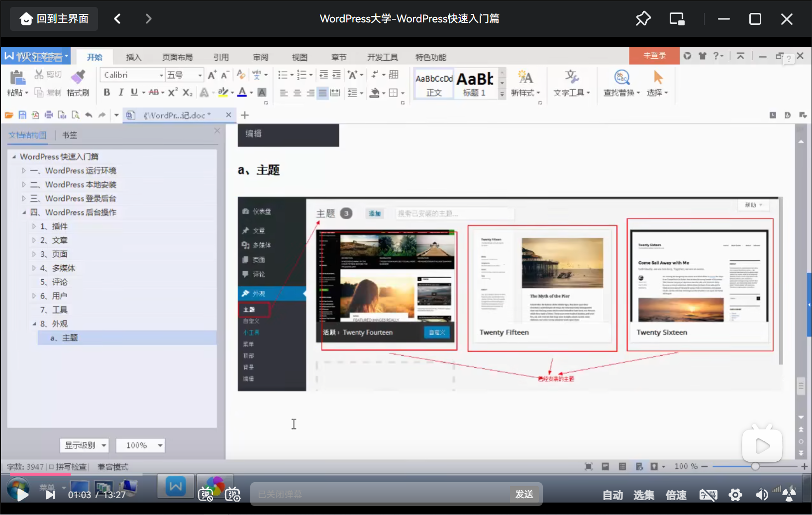Click the Paste clipboard icon
The width and height of the screenshot is (812, 515).
17,78
